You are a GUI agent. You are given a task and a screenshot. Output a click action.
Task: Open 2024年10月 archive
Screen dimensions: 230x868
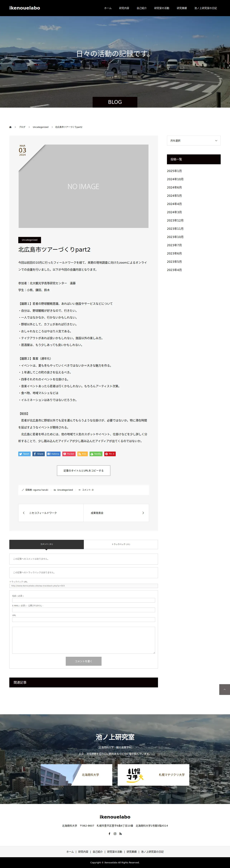(175, 179)
